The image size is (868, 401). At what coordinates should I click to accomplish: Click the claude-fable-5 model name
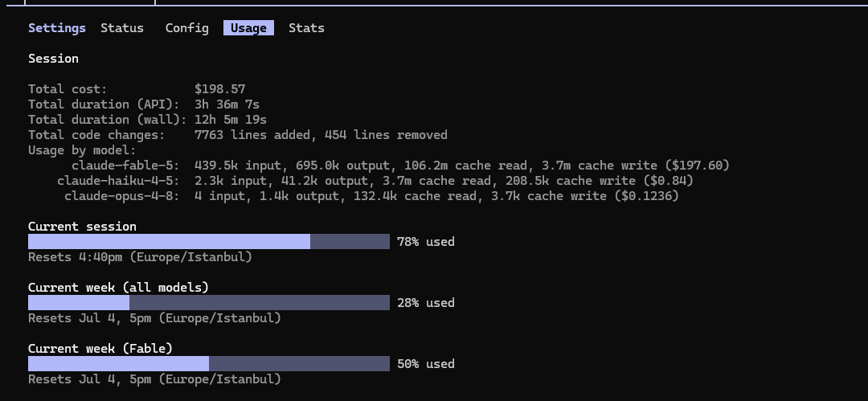125,165
